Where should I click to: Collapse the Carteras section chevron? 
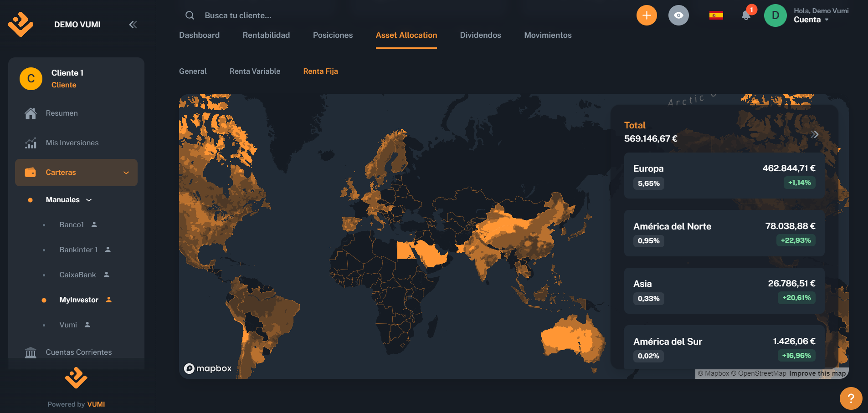coord(126,173)
